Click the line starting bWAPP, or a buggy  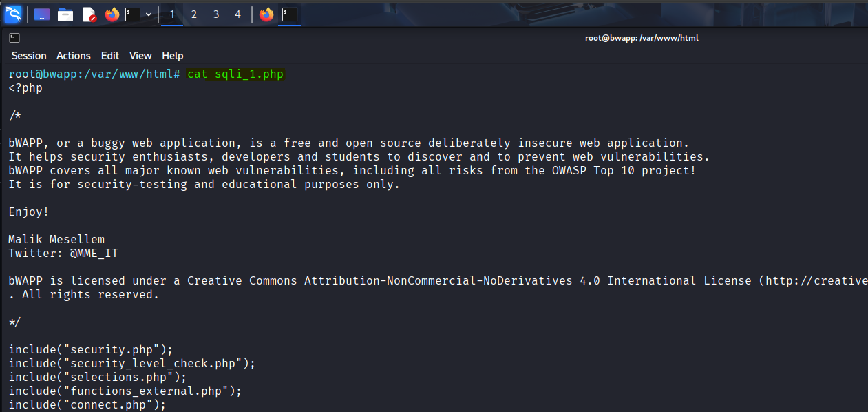(349, 143)
